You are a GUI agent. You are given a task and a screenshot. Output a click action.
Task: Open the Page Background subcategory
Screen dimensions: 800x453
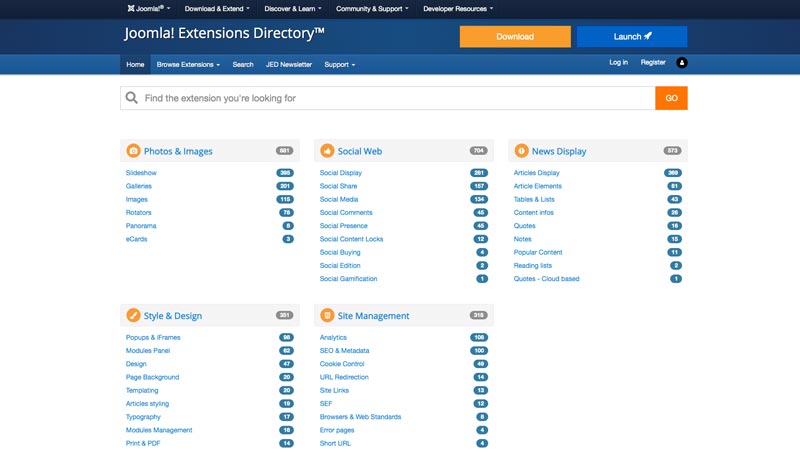[153, 378]
